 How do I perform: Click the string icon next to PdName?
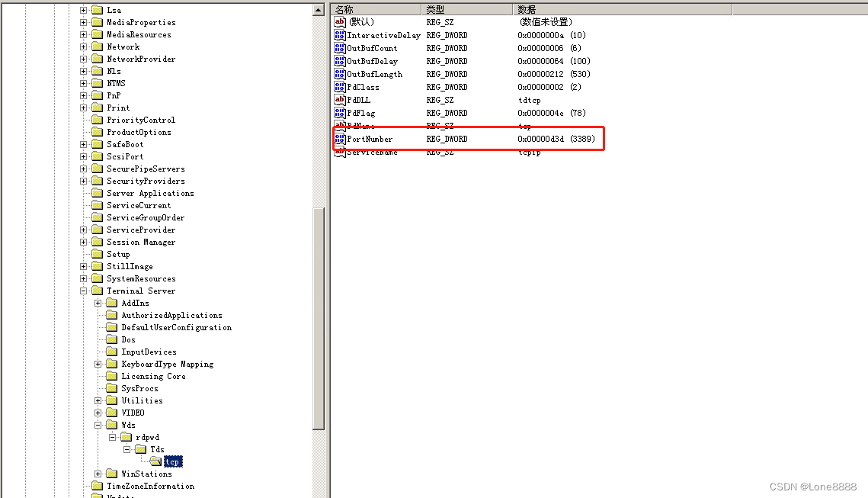pos(338,126)
